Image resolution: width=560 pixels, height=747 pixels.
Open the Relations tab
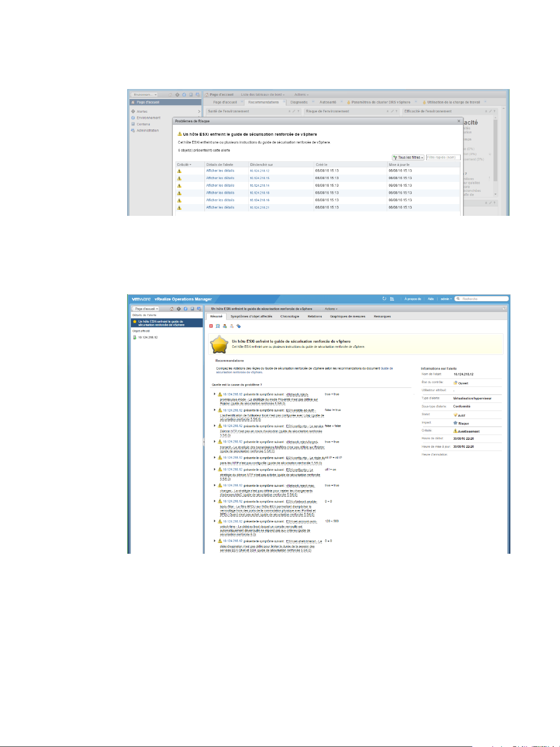[315, 316]
